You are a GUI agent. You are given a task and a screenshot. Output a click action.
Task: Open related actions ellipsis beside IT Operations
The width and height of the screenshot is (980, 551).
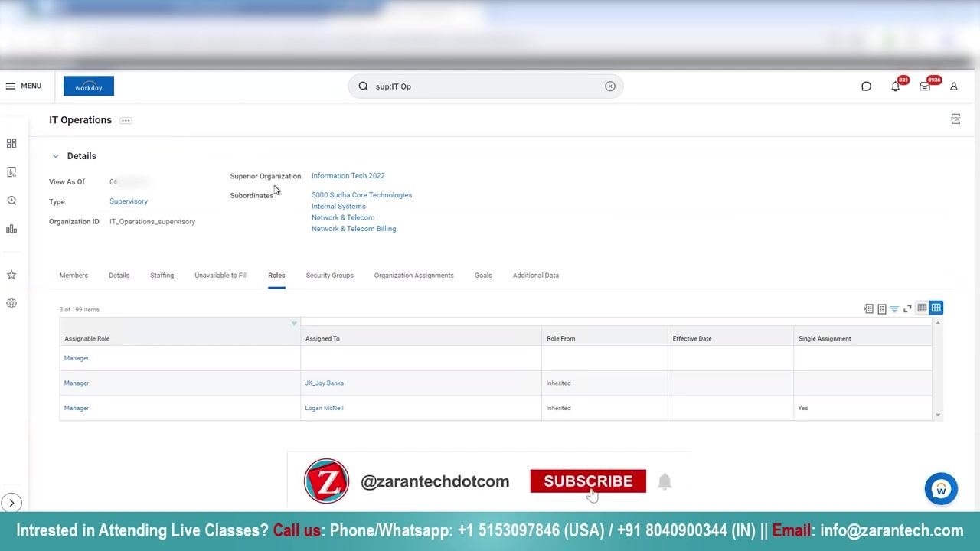point(126,120)
